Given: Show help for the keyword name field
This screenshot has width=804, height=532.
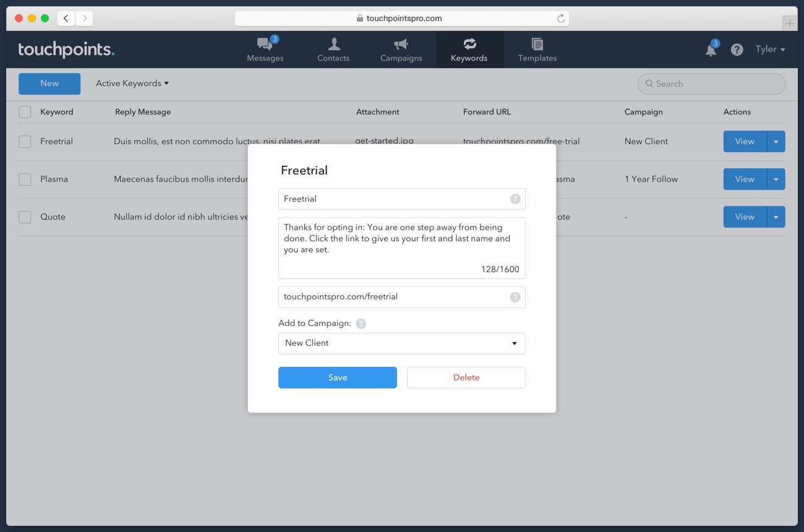Looking at the screenshot, I should [515, 199].
